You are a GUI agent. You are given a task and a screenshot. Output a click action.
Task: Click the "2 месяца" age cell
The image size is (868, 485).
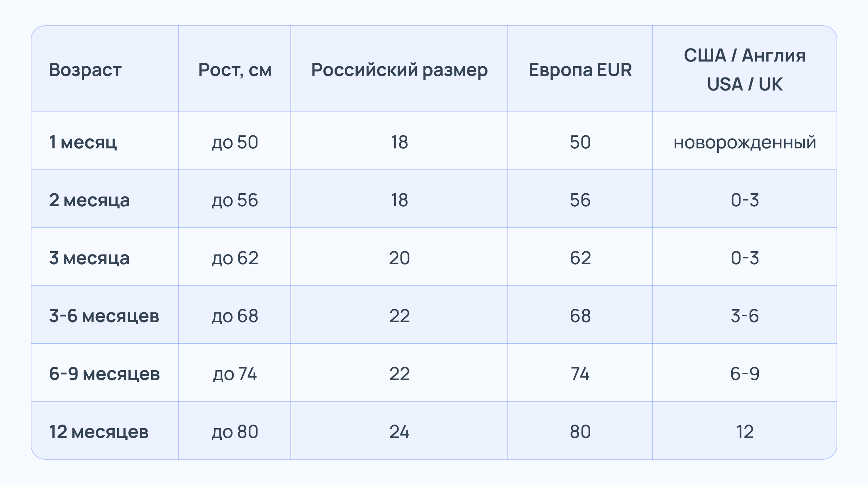89,200
